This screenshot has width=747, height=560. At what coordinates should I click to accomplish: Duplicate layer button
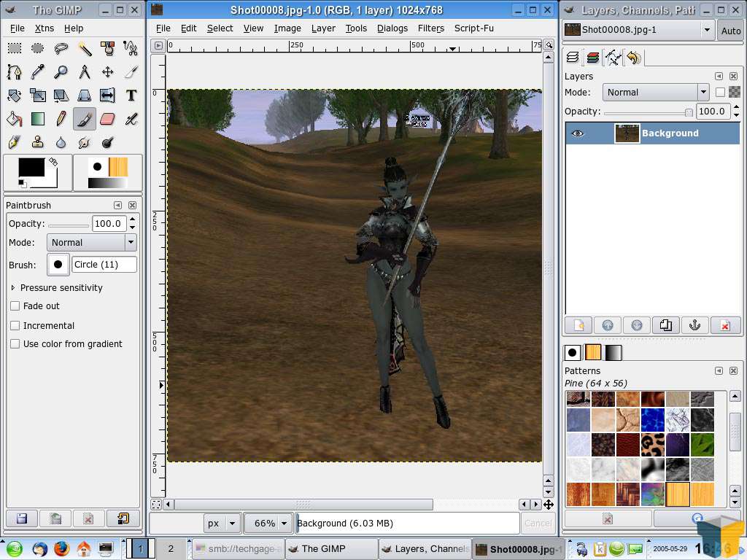click(x=665, y=325)
